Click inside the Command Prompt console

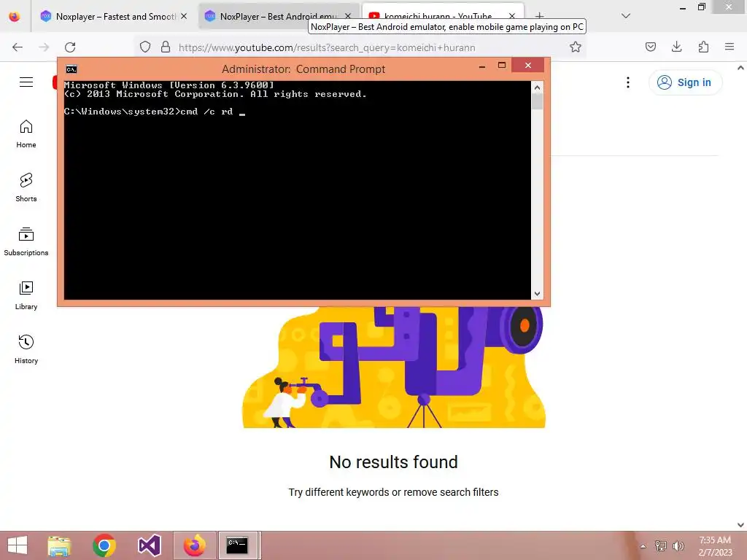pos(298,190)
